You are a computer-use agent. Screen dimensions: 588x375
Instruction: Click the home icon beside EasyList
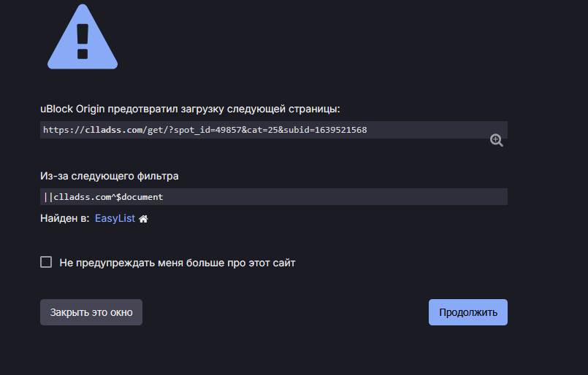[x=144, y=218]
